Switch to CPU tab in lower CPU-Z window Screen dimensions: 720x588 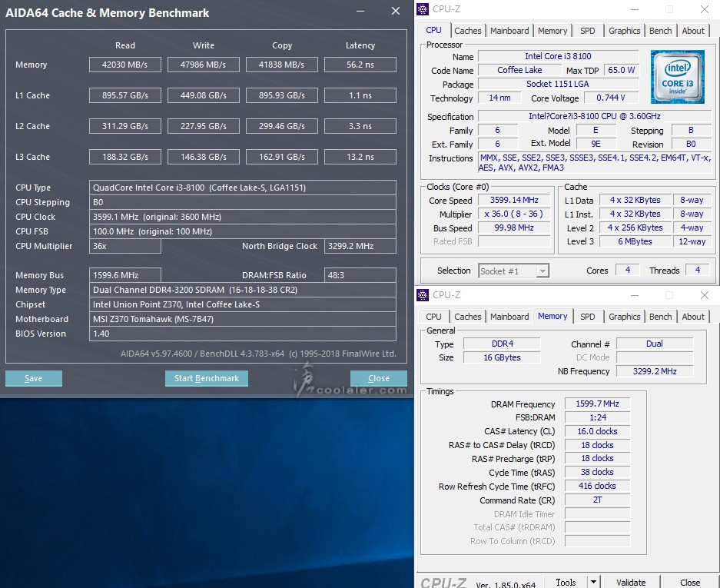[x=433, y=317]
